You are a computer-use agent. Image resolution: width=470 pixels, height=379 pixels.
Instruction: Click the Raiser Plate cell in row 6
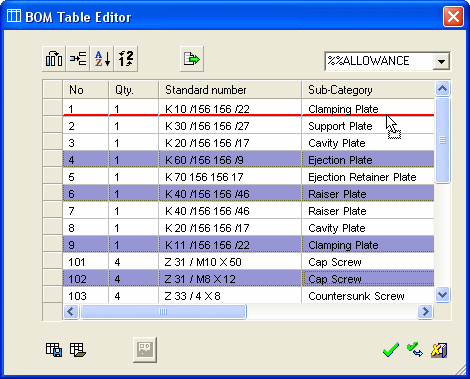[368, 194]
